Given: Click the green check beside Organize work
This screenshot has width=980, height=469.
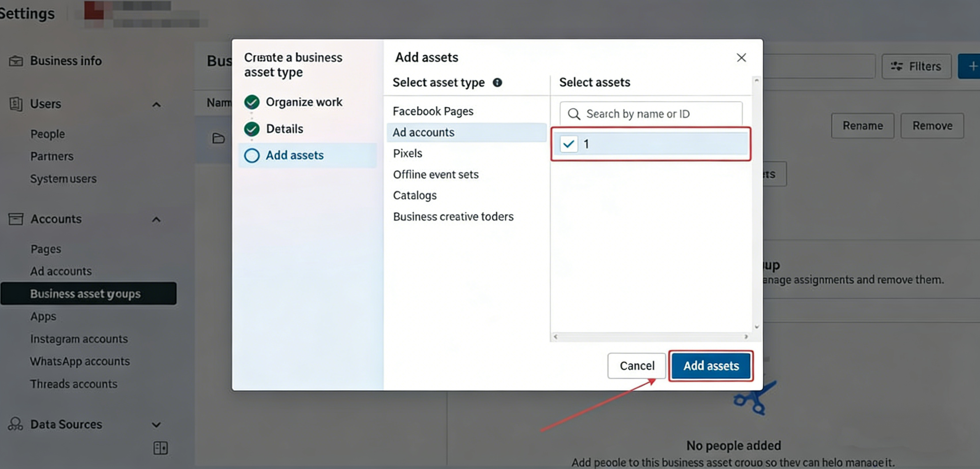Looking at the screenshot, I should pos(252,102).
